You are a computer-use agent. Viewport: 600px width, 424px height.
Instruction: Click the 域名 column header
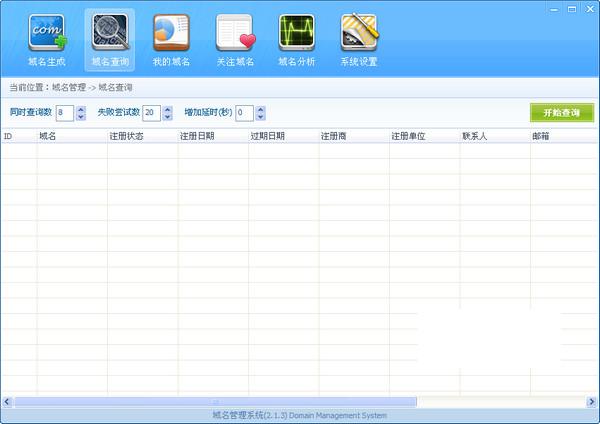pos(70,135)
